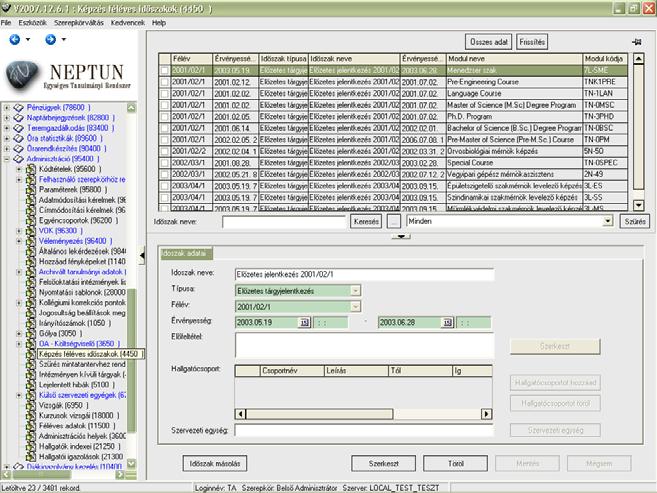Screen dimensions: 657x493
Task: Click the table's scroll down arrow
Action: [638, 205]
